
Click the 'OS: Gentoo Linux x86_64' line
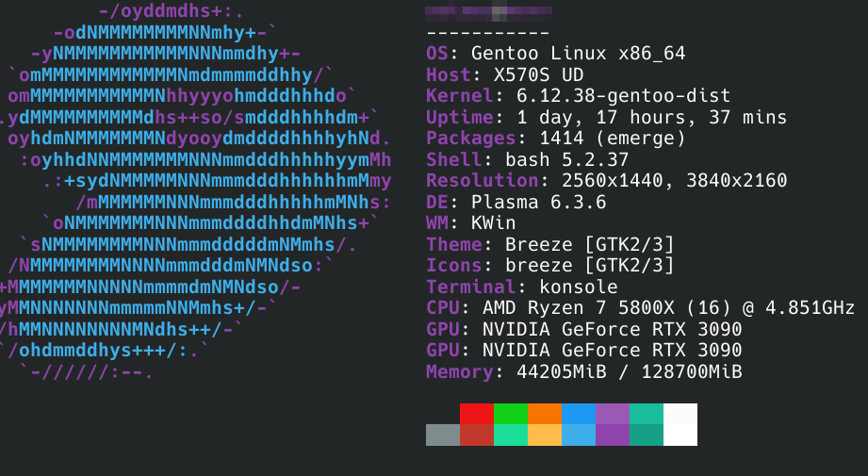click(x=556, y=54)
